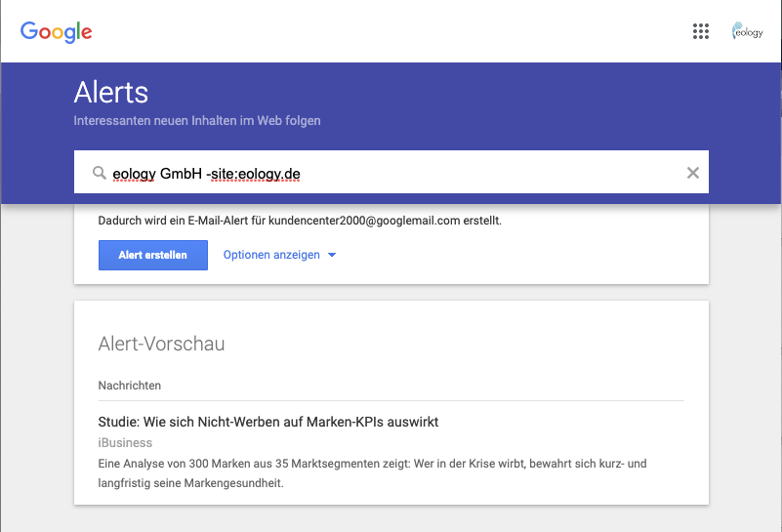
Task: Click the Alert erstellen button
Action: point(153,255)
